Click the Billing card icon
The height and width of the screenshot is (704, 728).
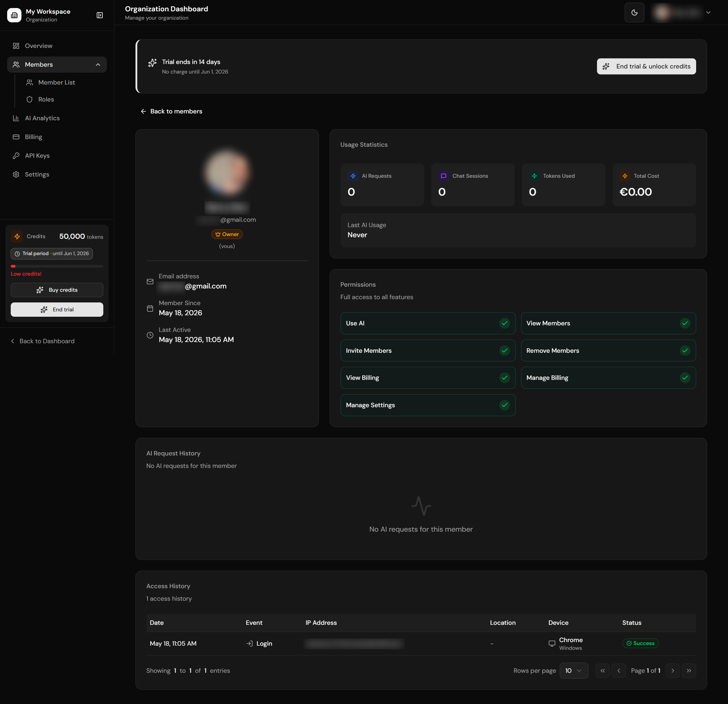tap(16, 137)
